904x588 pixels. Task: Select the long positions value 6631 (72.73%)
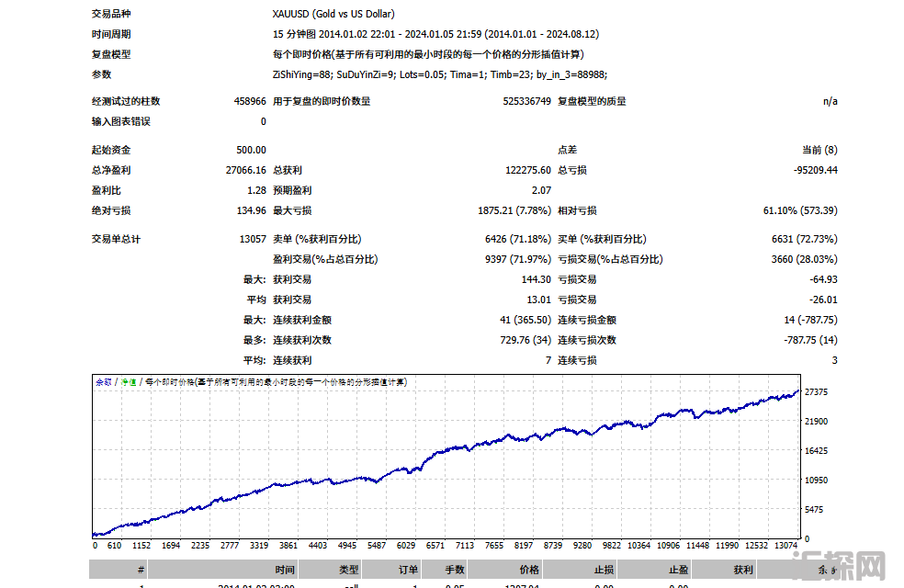tap(804, 239)
